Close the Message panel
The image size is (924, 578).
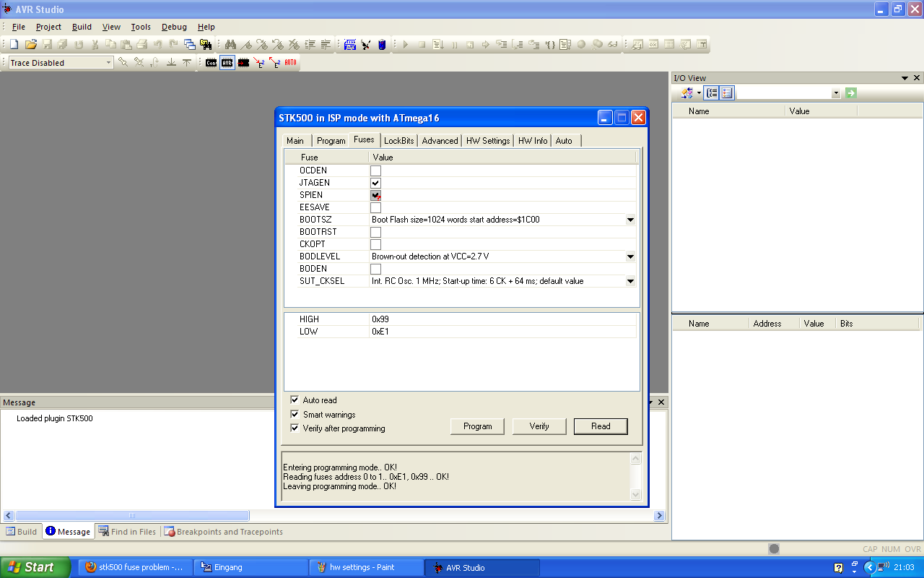point(661,402)
